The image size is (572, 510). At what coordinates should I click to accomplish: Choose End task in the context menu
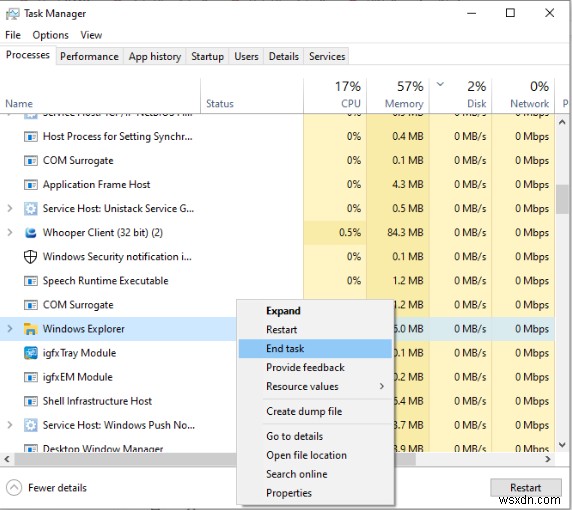pyautogui.click(x=316, y=349)
